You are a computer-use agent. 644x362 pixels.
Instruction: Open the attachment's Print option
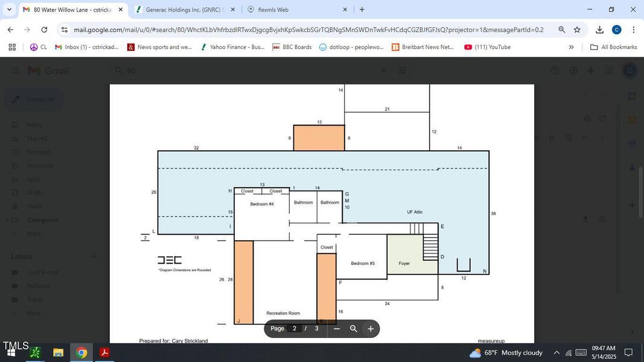586,118
